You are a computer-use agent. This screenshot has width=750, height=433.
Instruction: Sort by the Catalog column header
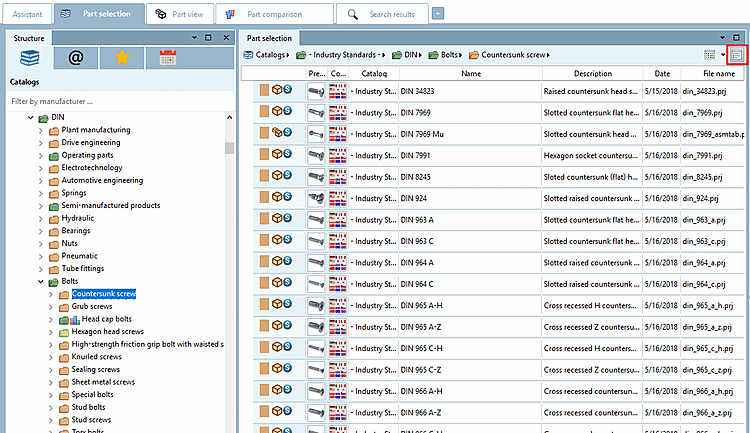pyautogui.click(x=374, y=74)
